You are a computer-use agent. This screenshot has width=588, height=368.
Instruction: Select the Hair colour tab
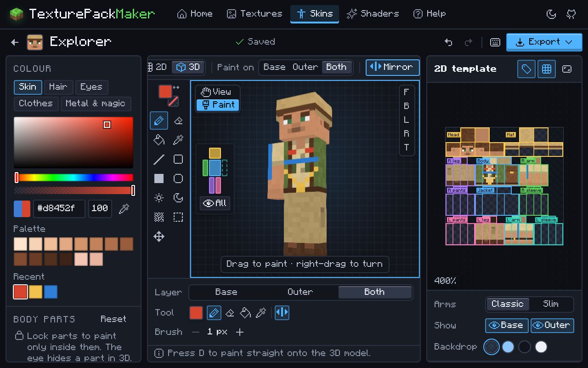click(58, 87)
